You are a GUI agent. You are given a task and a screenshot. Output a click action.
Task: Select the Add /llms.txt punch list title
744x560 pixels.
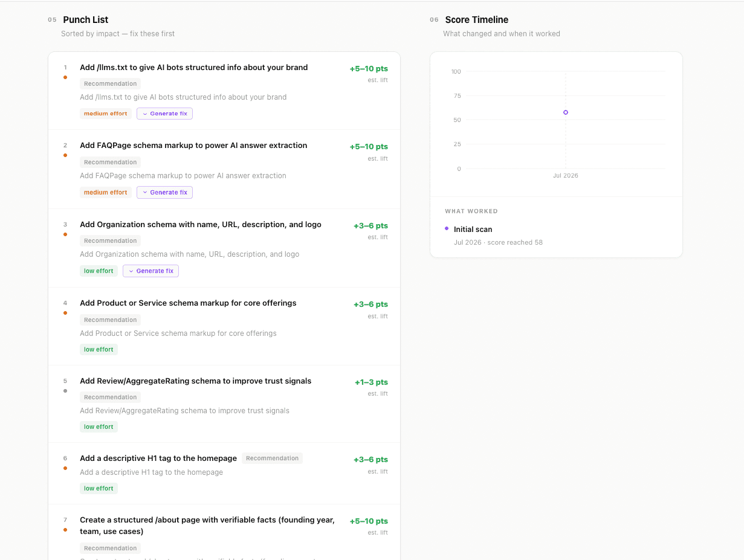pos(193,68)
